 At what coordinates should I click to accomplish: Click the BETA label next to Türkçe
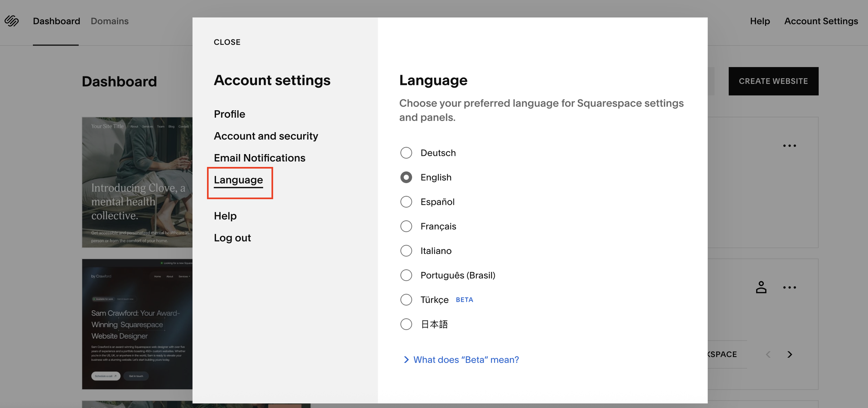464,300
